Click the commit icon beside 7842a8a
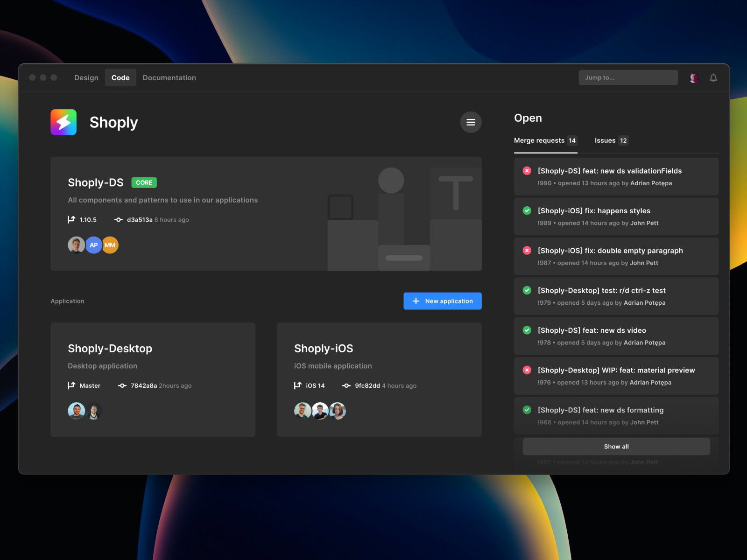 [122, 385]
